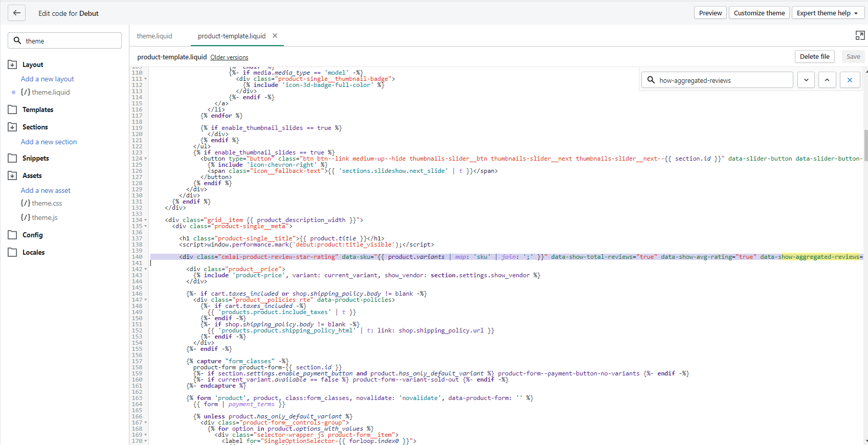Click the 'Edit code for Debut' heading
This screenshot has width=868, height=445.
pyautogui.click(x=69, y=13)
